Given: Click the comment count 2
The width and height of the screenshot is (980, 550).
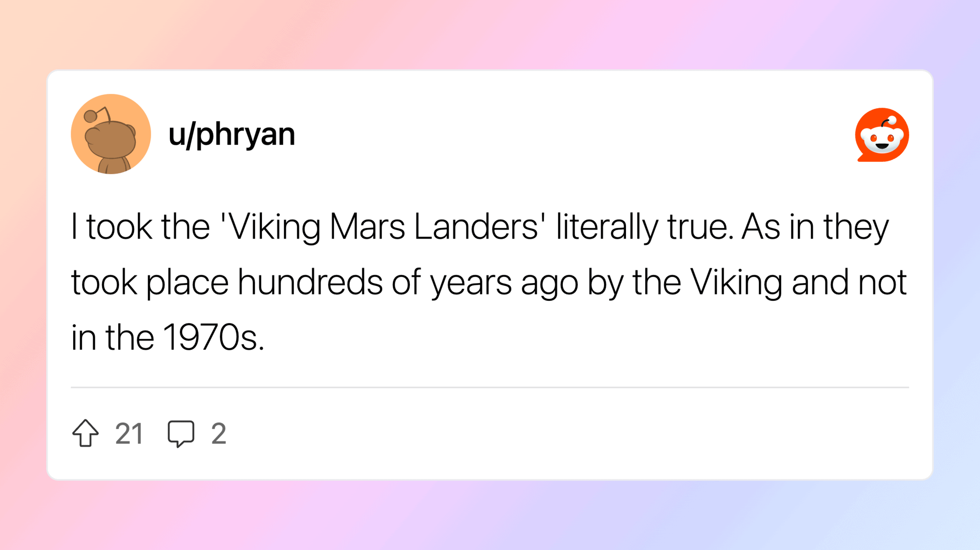Looking at the screenshot, I should [218, 433].
